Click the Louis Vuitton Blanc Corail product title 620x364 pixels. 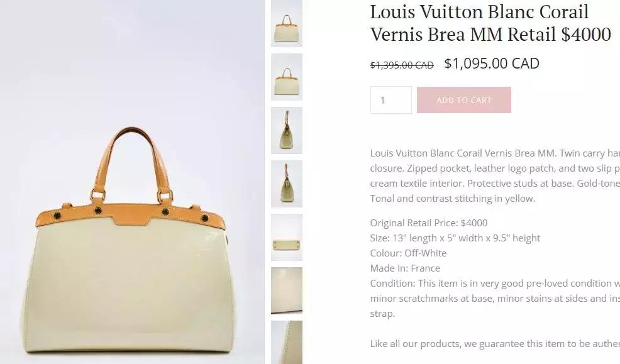click(490, 23)
